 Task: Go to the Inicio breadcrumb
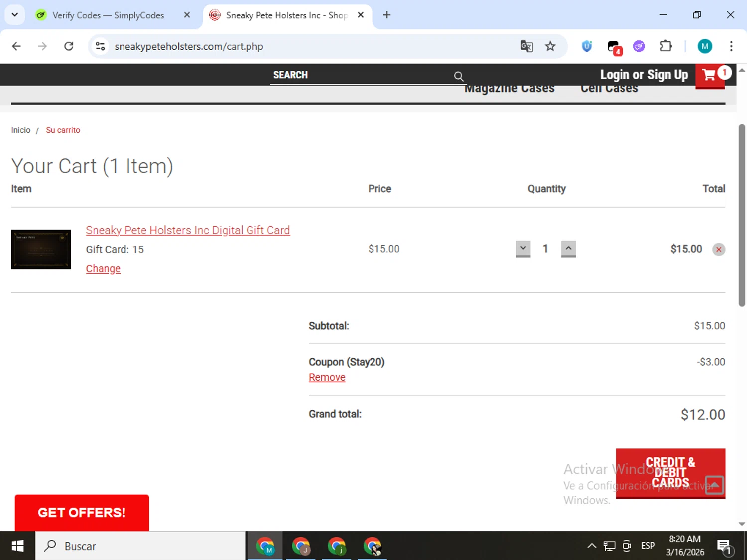pos(21,130)
